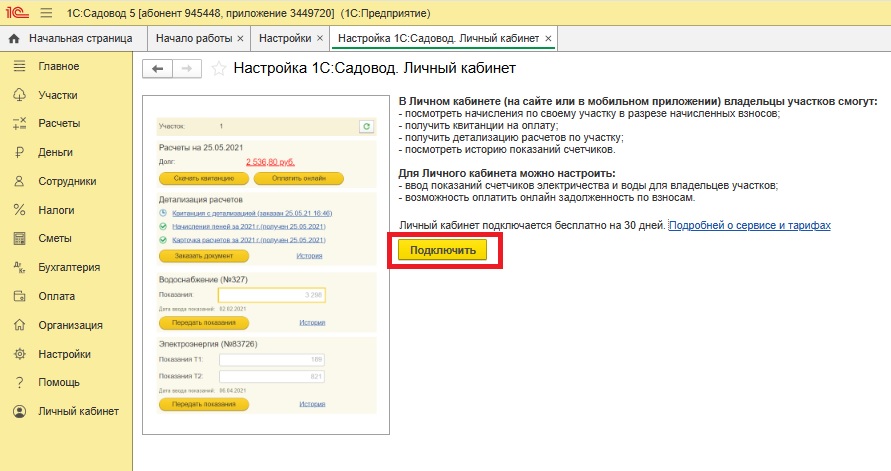Open Подробней о сервисе и тарифах link

pos(750,226)
